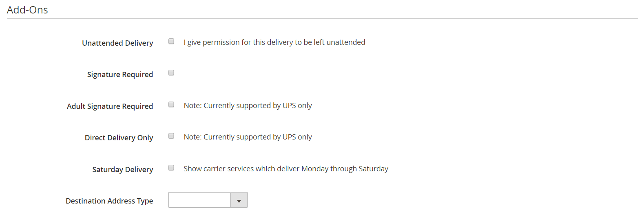Click the UPS-only note beside Direct Delivery Only

248,137
